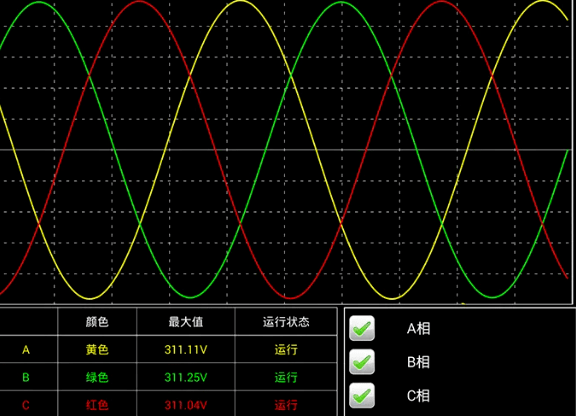The image size is (576, 416).
Task: Select the C相 label text
Action: point(418,396)
